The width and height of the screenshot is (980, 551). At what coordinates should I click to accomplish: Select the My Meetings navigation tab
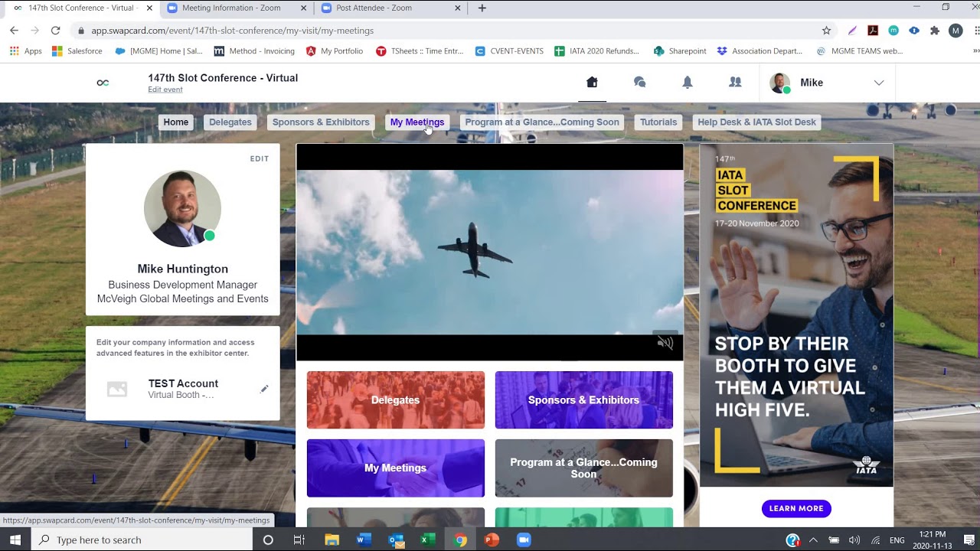(417, 122)
